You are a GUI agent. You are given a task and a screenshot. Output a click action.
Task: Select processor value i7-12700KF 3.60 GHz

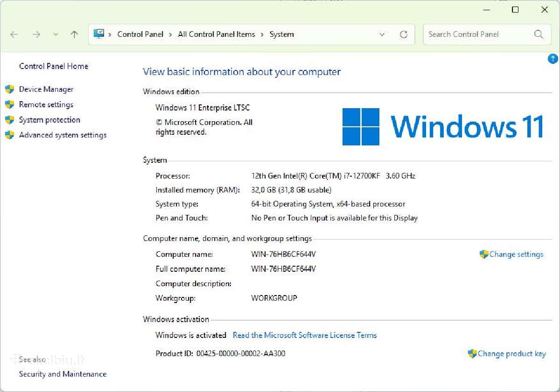(x=333, y=176)
